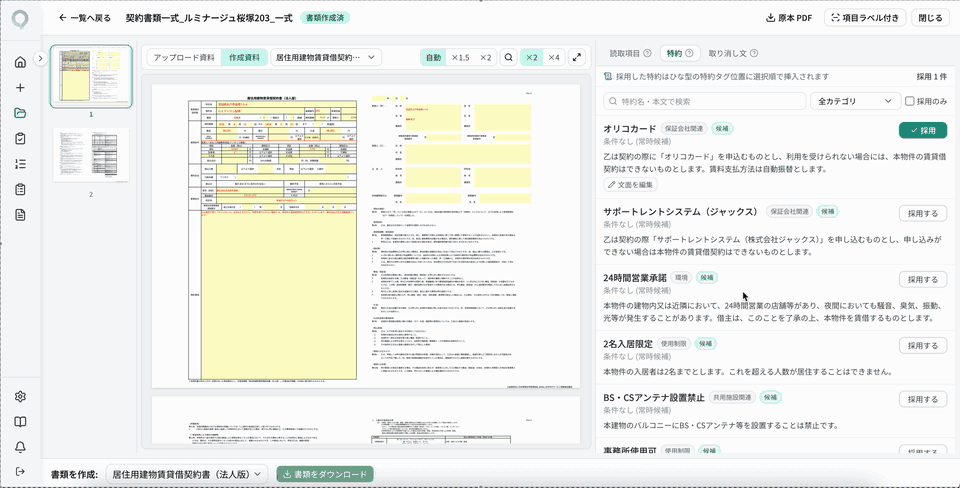This screenshot has height=488, width=960.
Task: Click 共用施設関連 tag on BS・CSアンテナ設置禁止
Action: click(x=732, y=397)
